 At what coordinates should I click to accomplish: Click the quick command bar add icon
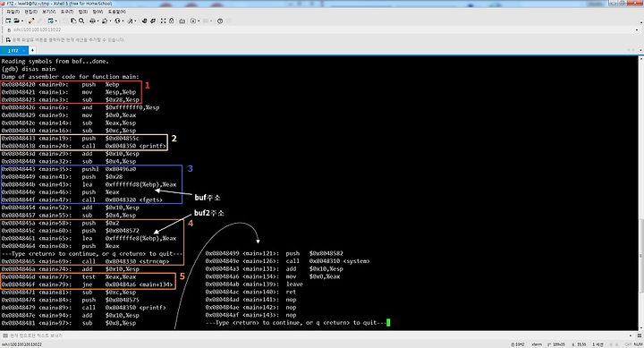pos(8,40)
